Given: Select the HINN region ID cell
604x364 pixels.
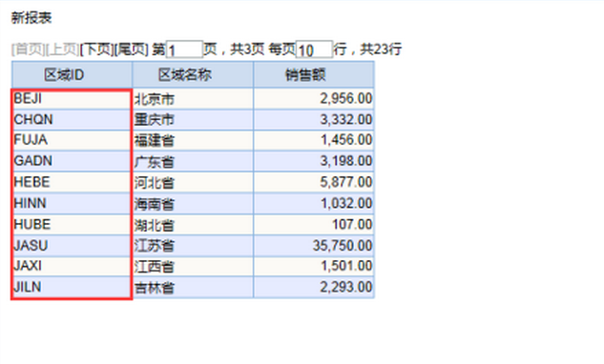Looking at the screenshot, I should point(72,204).
